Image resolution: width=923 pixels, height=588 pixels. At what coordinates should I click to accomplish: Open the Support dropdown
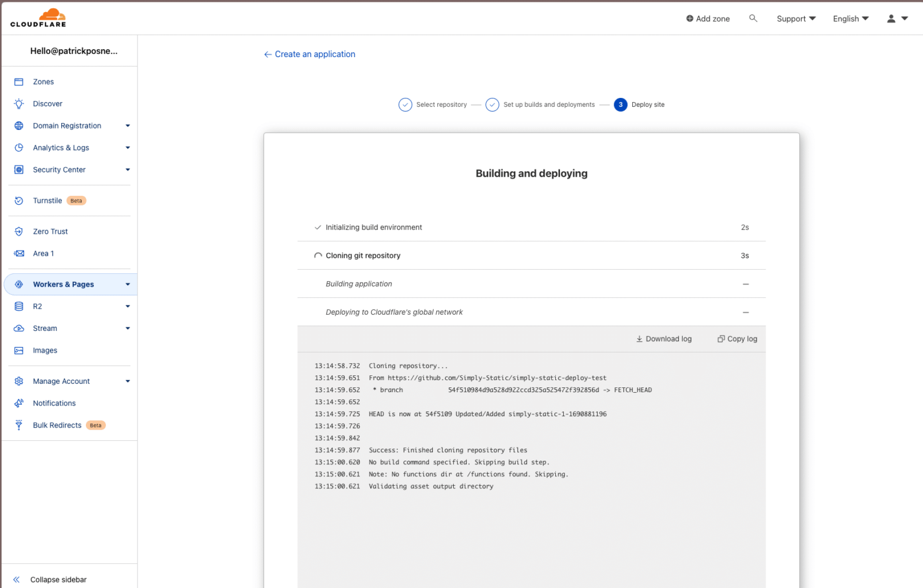796,19
